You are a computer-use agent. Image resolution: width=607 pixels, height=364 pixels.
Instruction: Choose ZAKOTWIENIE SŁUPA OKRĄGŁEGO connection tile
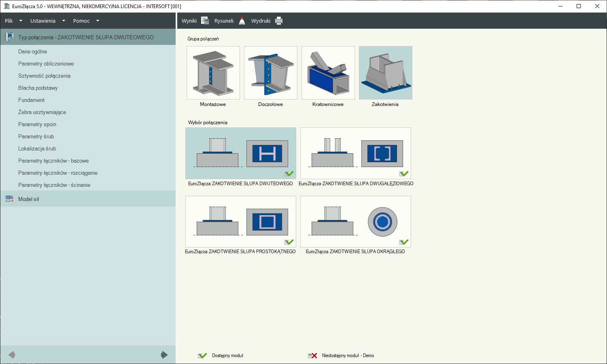(x=356, y=222)
